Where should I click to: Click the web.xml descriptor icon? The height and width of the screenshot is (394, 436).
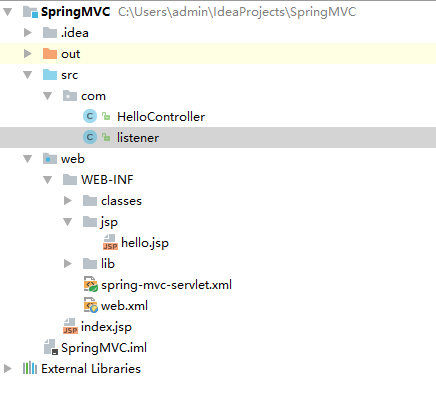pos(91,305)
